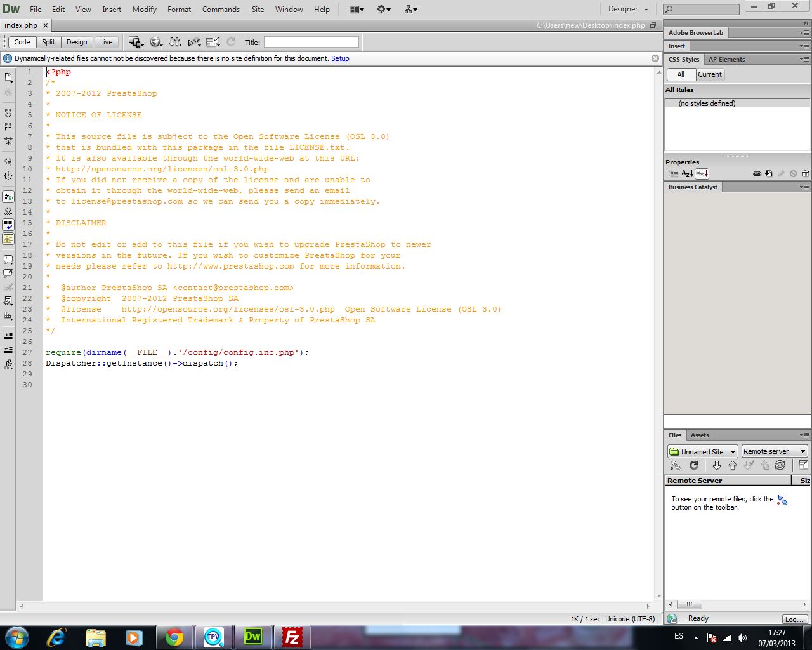Viewport: 812px width, 650px height.
Task: Refresh the Files panel listing
Action: (694, 465)
